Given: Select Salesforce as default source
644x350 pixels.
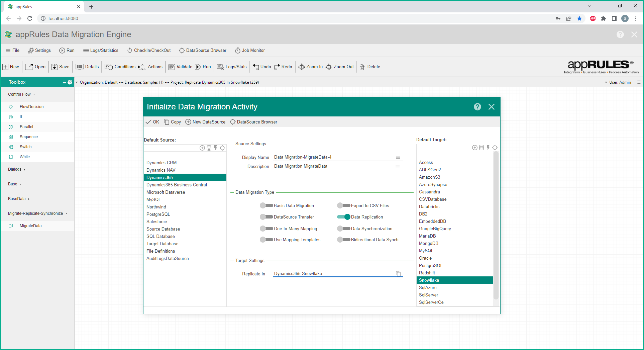Looking at the screenshot, I should coord(185,222).
